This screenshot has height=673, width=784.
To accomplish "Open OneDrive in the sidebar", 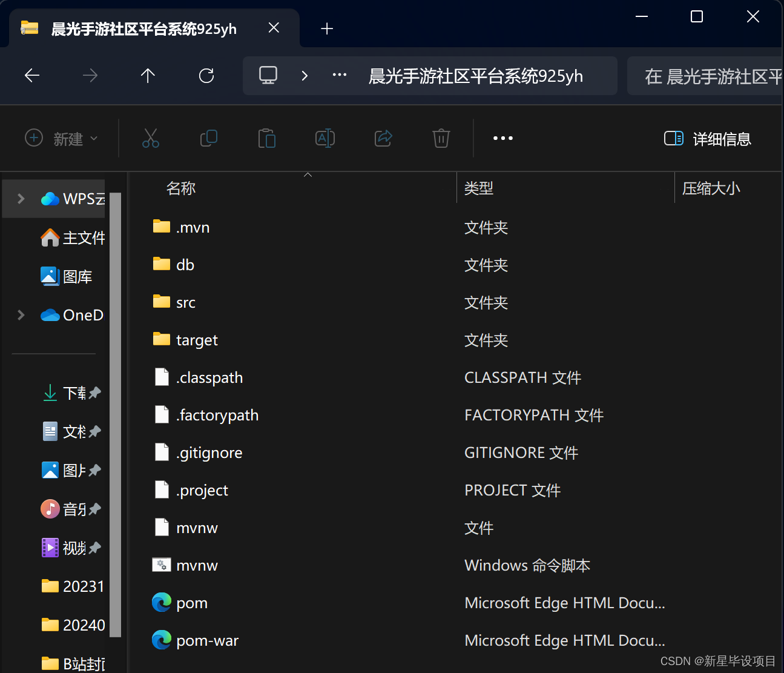I will (73, 315).
